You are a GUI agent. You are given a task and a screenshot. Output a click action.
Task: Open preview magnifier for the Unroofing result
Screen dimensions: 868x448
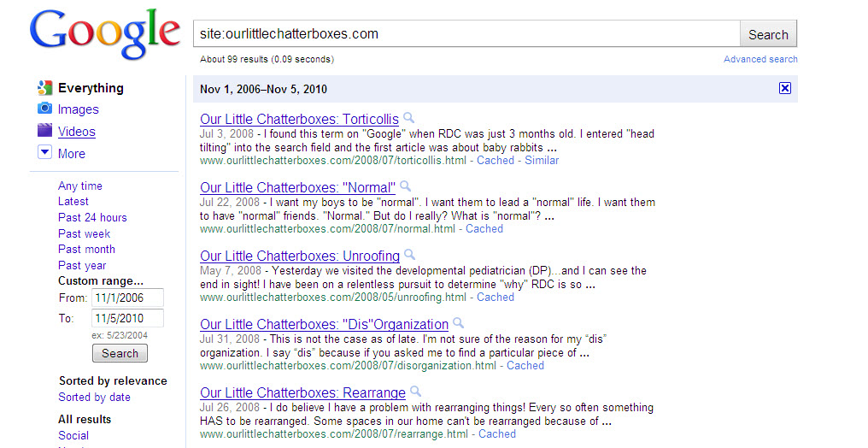[x=410, y=255]
